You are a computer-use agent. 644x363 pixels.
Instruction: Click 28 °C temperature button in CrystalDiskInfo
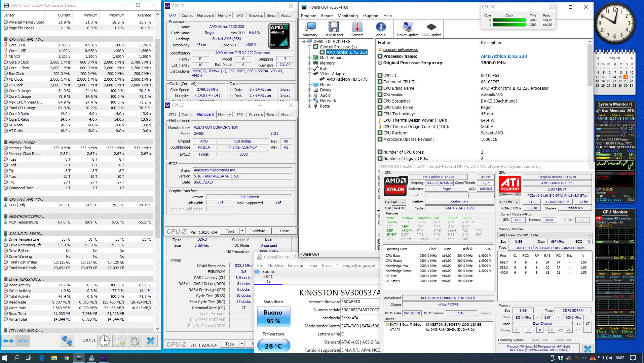click(273, 346)
